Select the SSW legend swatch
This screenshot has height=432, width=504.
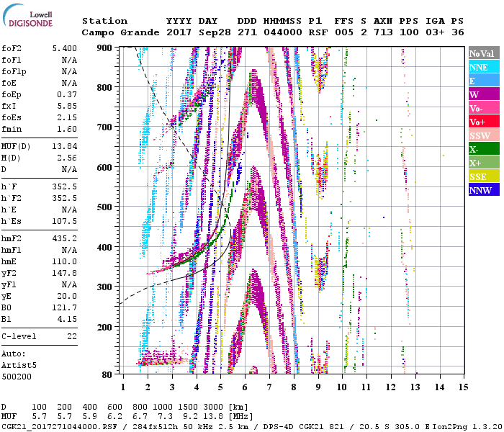click(482, 135)
